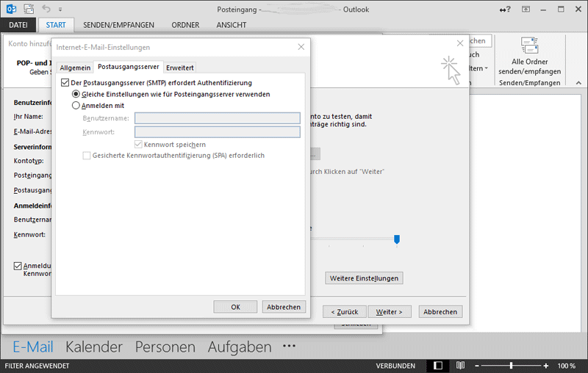Click the Alle Ordner senden/empfangen icon
The width and height of the screenshot is (588, 373).
(529, 46)
